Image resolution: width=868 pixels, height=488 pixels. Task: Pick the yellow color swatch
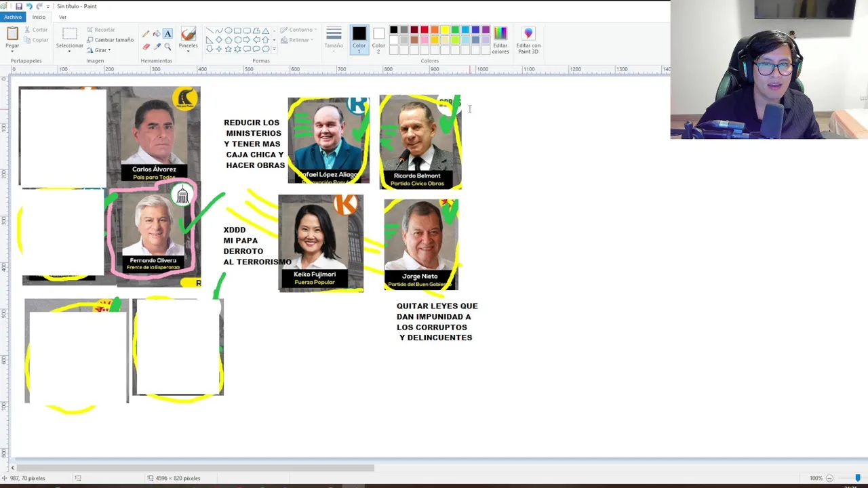[x=445, y=30]
